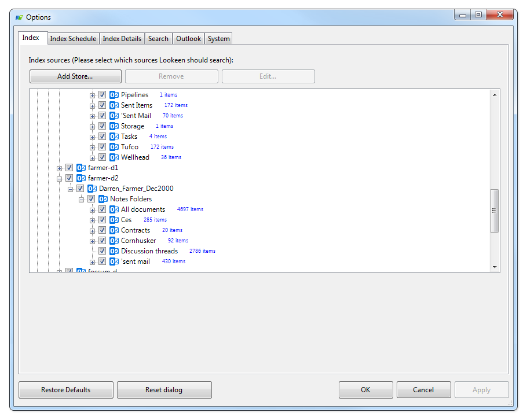The image size is (527, 420).
Task: Click the '4697 items' count text
Action: point(190,209)
